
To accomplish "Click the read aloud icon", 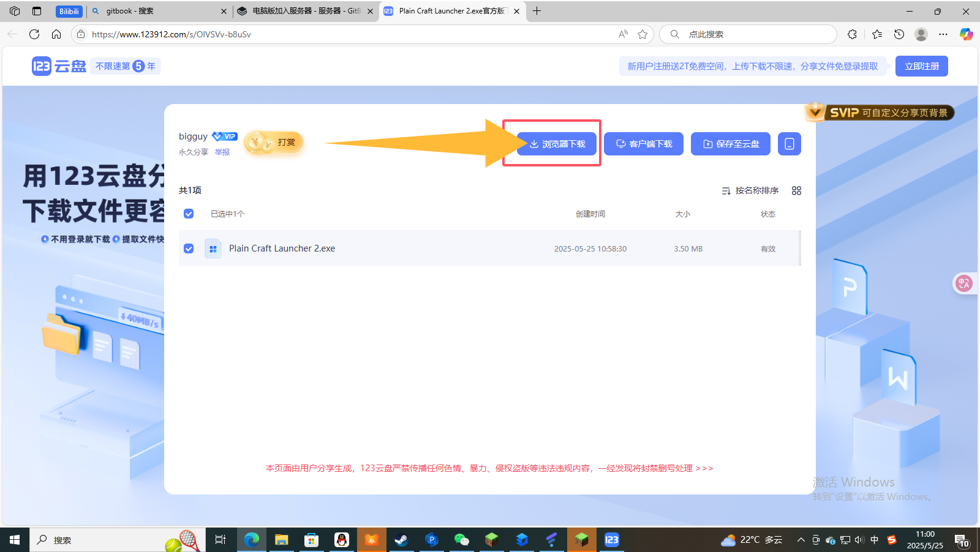I will (x=623, y=34).
